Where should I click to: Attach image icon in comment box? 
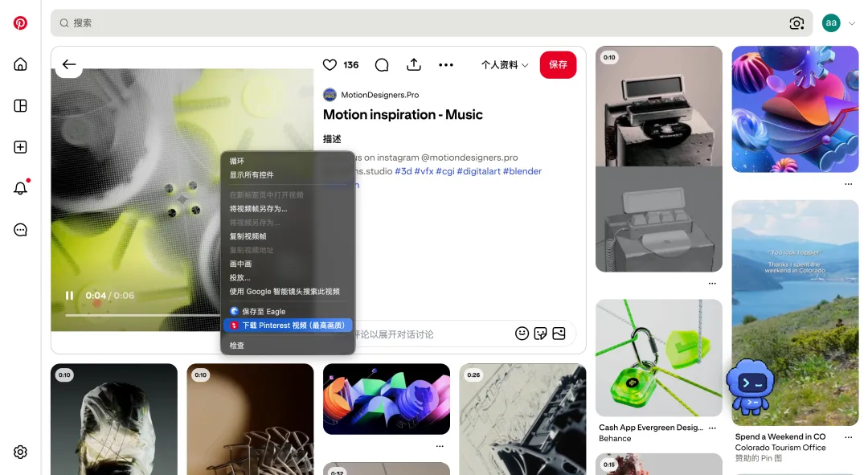(x=559, y=334)
